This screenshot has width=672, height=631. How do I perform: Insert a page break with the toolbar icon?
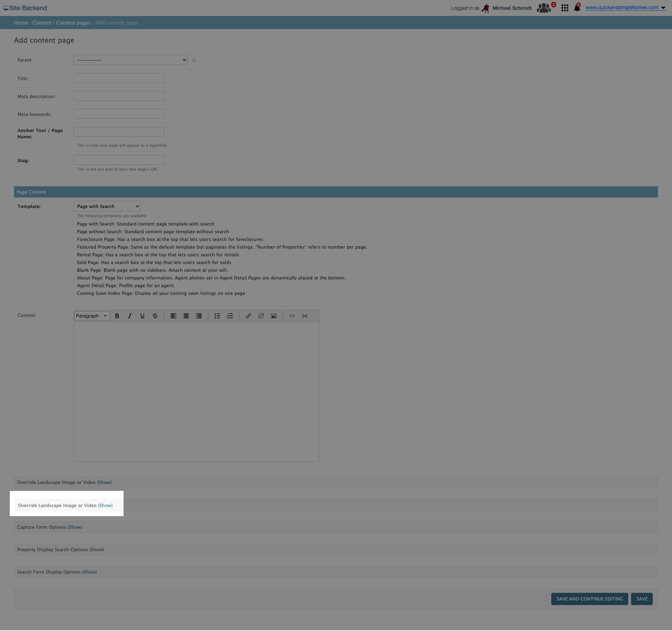(x=305, y=316)
